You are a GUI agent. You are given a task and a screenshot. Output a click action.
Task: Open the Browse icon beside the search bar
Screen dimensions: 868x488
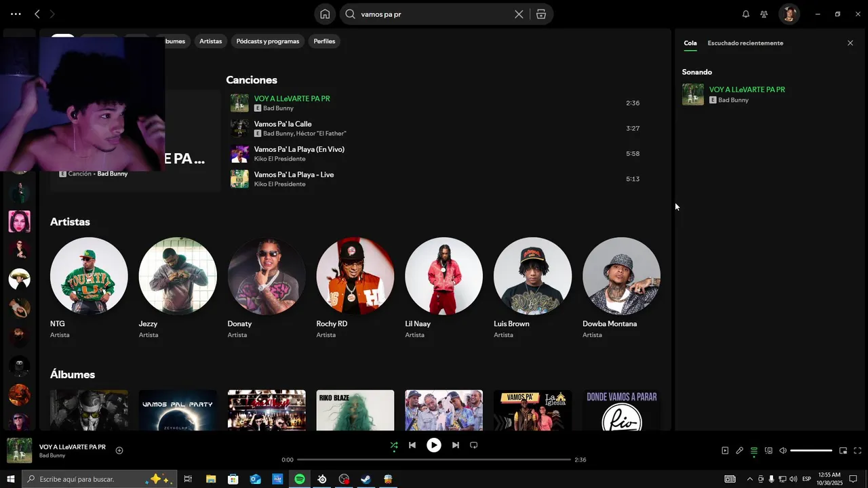(541, 14)
